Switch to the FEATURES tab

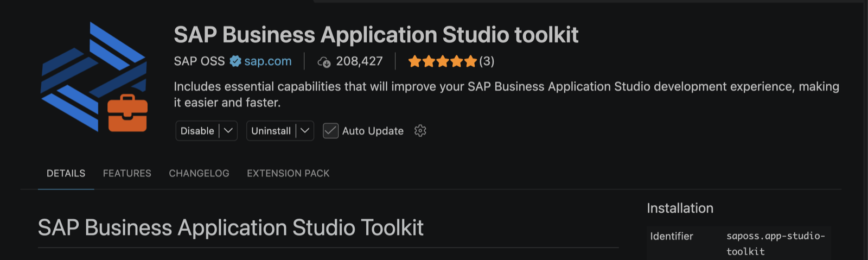click(x=127, y=174)
